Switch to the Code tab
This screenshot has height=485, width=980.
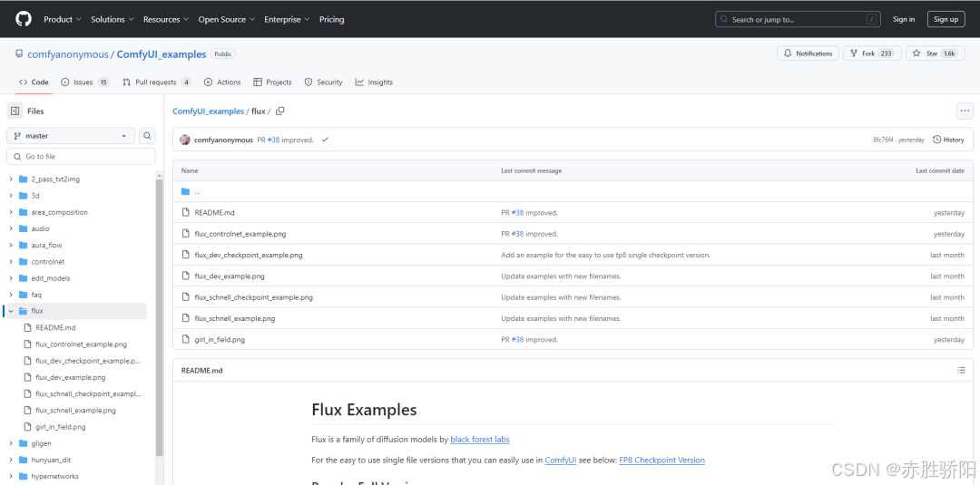[34, 82]
